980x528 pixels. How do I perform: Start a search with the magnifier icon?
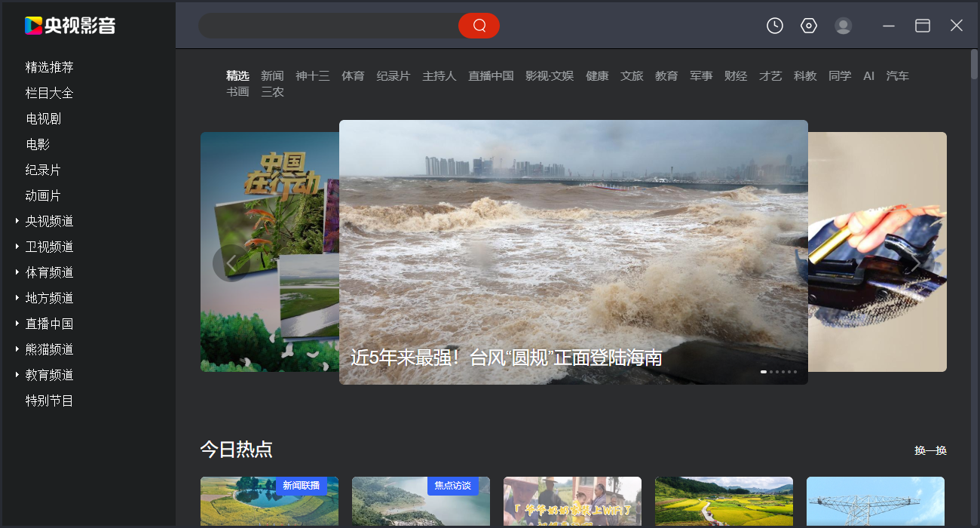coord(479,25)
